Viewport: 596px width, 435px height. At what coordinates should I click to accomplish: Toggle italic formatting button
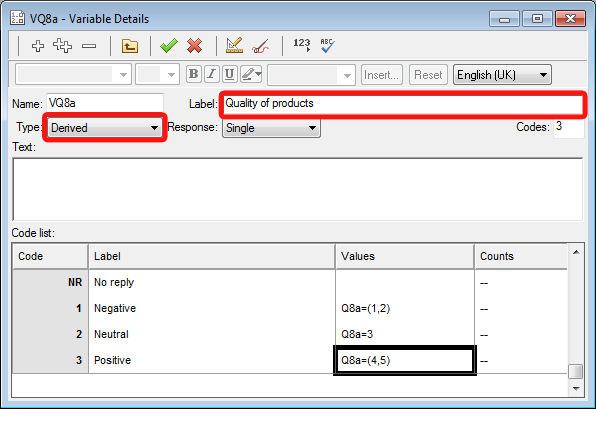point(211,74)
